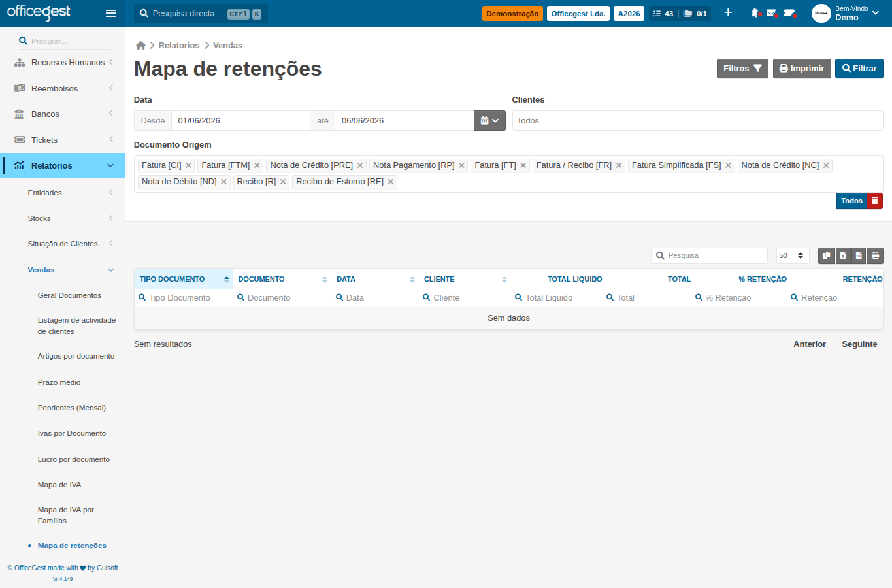Open the mail envelope notifications

[x=772, y=13]
